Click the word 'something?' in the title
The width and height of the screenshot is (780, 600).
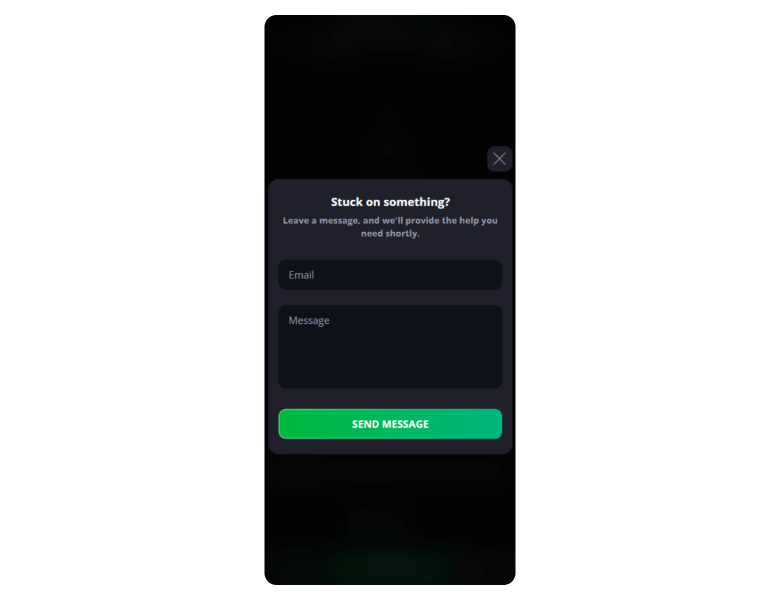tap(416, 202)
